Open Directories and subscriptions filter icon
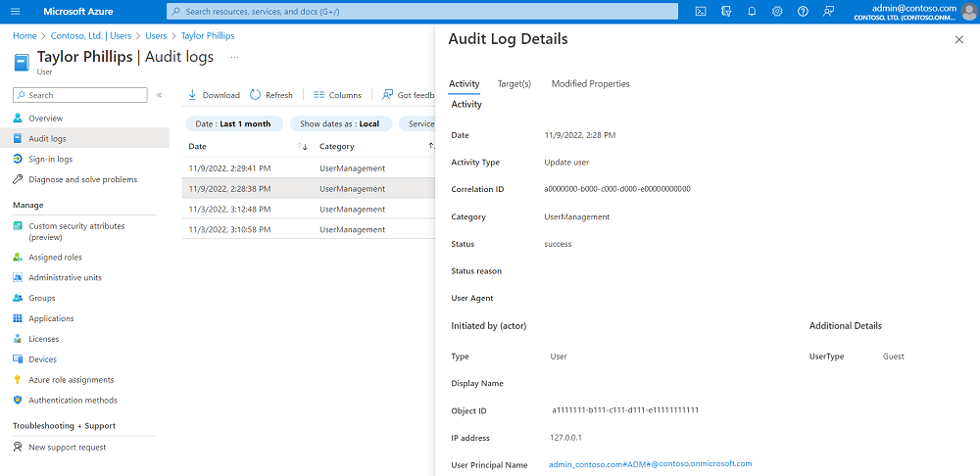980x476 pixels. click(726, 11)
